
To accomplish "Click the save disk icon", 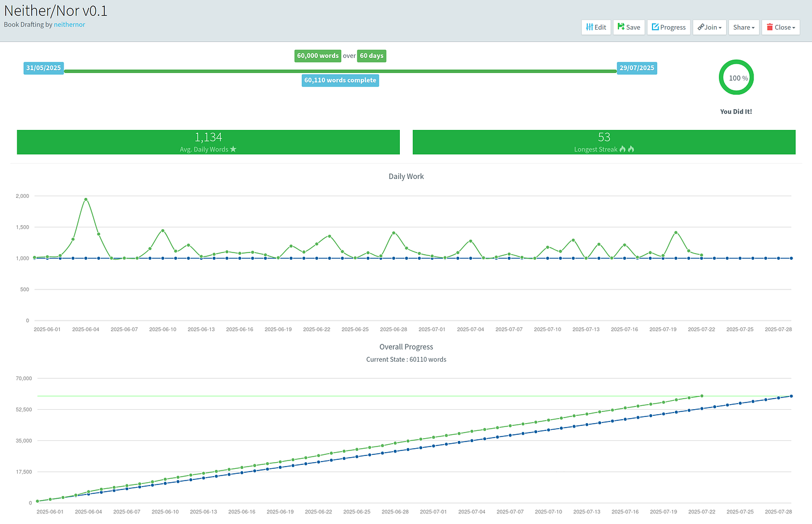I will tap(621, 27).
